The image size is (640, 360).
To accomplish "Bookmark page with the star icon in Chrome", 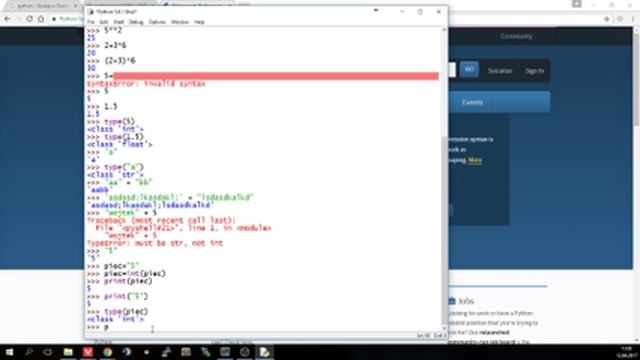I will (x=607, y=19).
